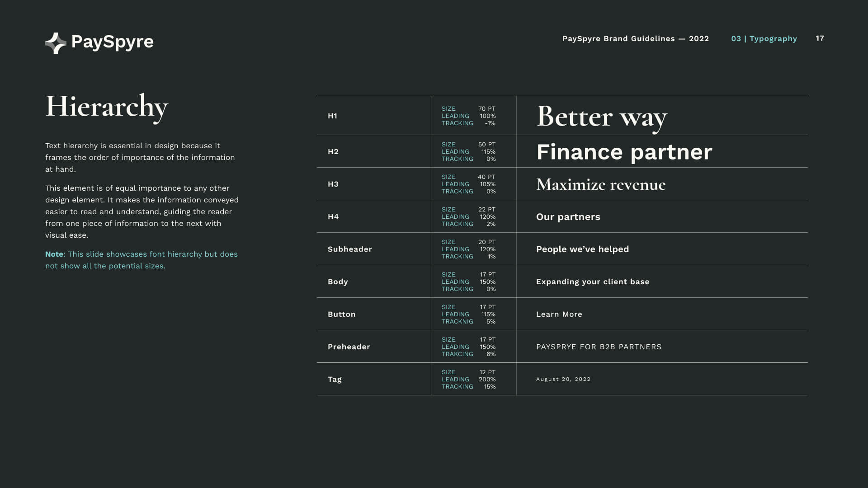Click the Tag tracking value '15%'

[x=490, y=387]
